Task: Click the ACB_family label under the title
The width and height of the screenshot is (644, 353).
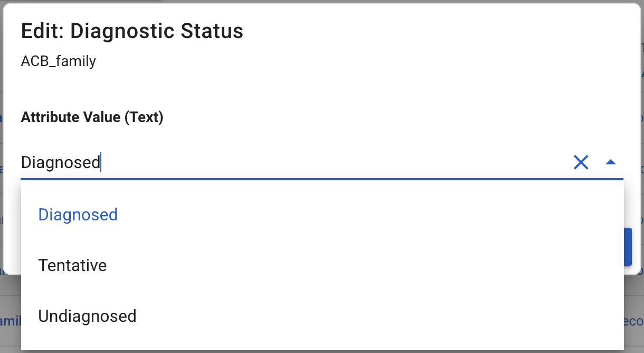Action: [58, 61]
